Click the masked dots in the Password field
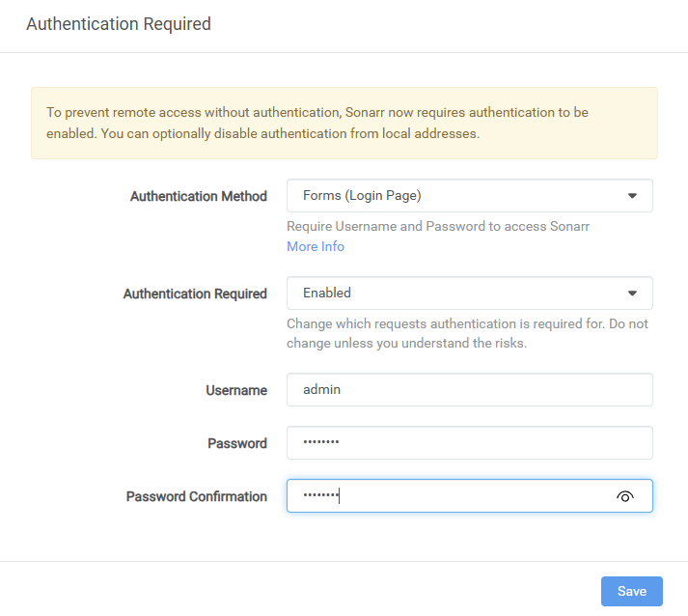The width and height of the screenshot is (688, 616). [320, 443]
